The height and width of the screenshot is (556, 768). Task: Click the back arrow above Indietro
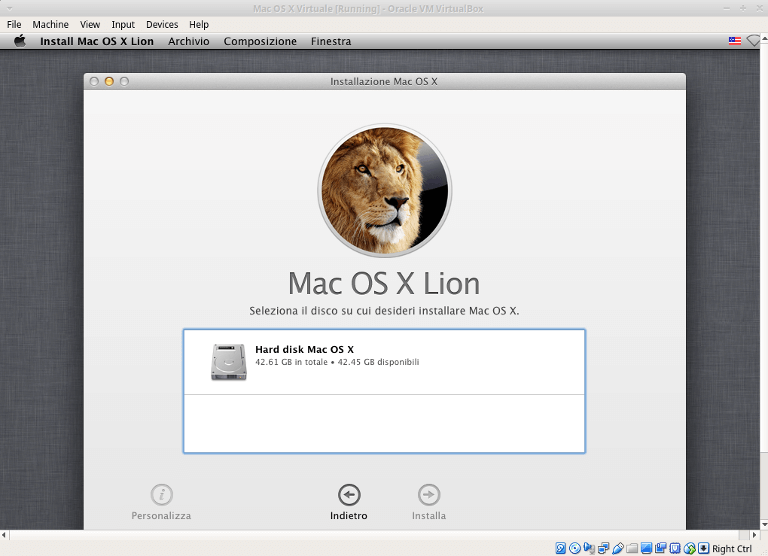click(x=349, y=495)
